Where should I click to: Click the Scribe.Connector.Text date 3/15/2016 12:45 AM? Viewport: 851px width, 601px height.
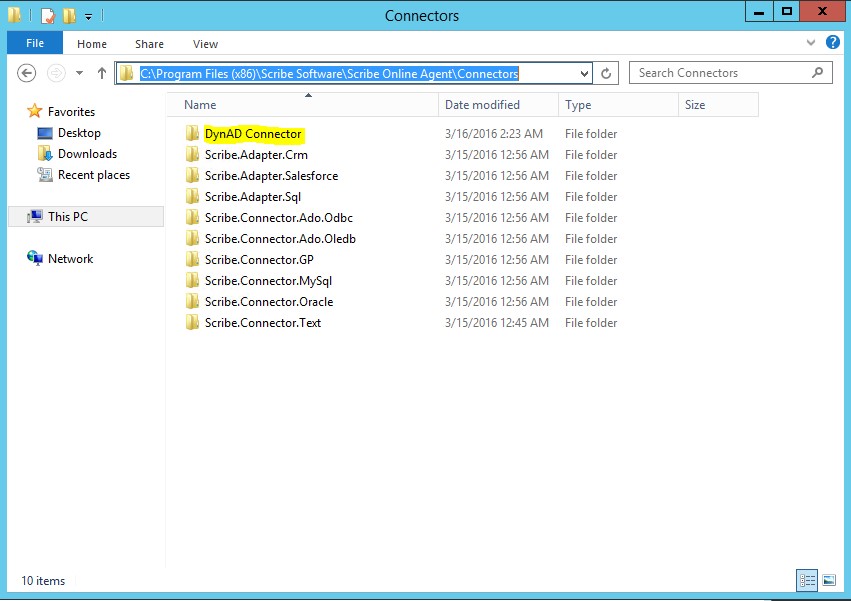[x=497, y=323]
